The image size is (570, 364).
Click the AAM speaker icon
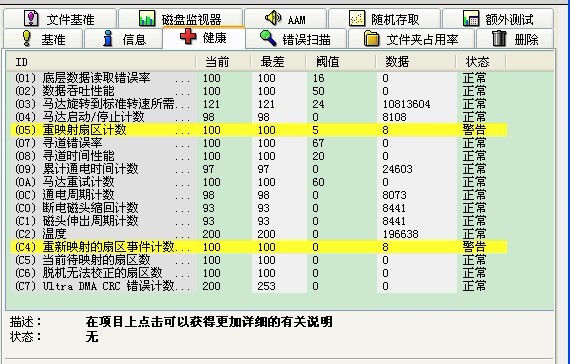(x=273, y=17)
